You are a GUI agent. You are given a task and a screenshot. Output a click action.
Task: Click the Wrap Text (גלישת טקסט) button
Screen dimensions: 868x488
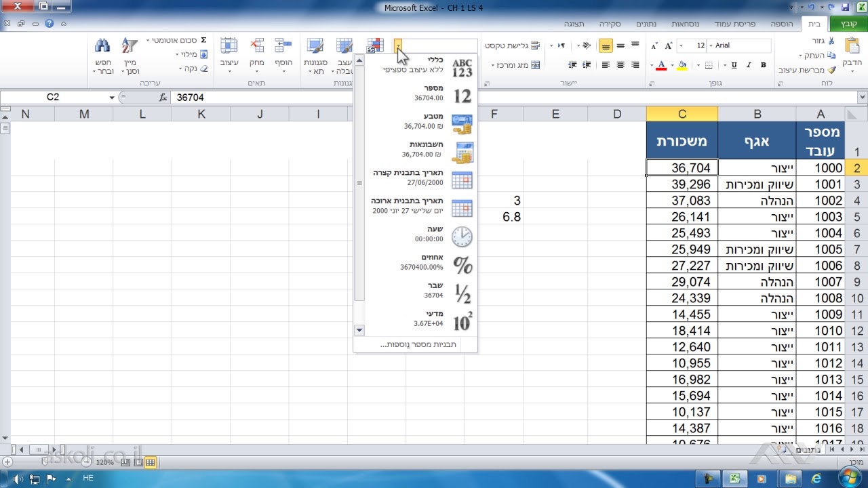pos(513,45)
